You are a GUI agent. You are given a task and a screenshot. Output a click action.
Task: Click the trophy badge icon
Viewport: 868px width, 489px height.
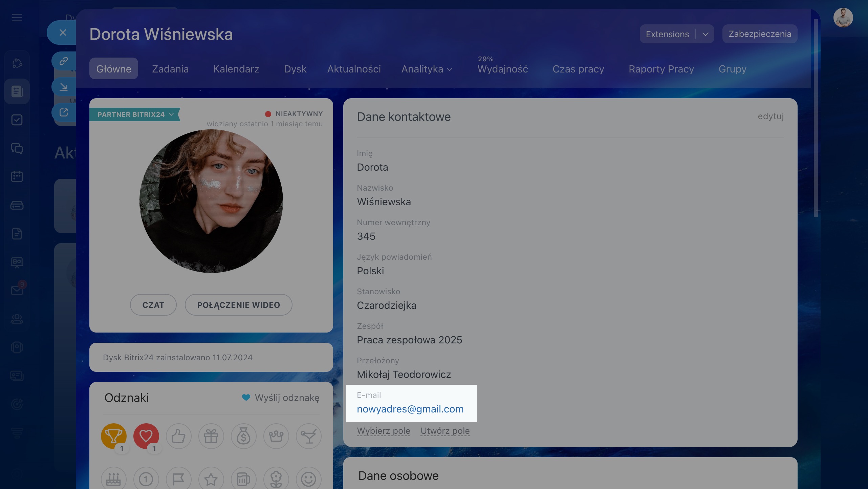point(114,436)
